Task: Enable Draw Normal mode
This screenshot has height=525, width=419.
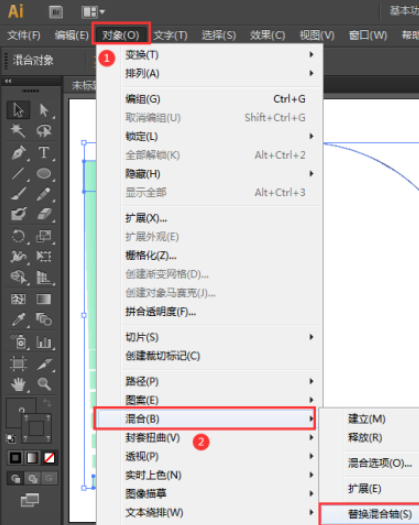Action: (15, 478)
